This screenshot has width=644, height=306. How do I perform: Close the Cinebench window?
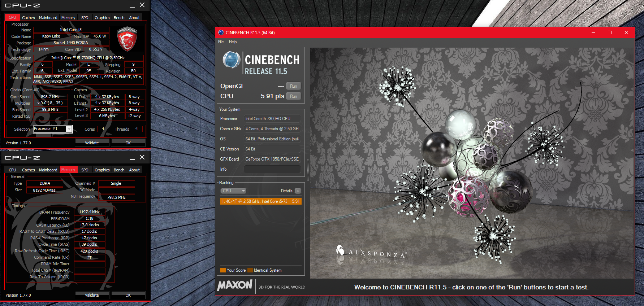[x=626, y=32]
